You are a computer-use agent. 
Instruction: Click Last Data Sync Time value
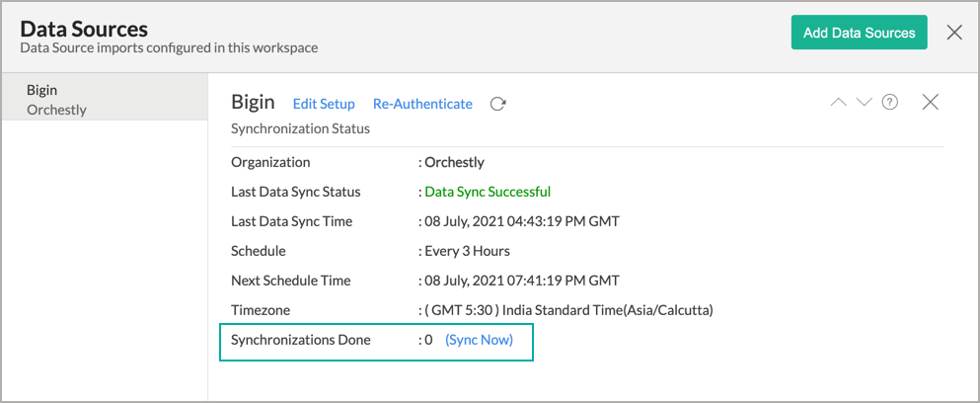click(522, 221)
